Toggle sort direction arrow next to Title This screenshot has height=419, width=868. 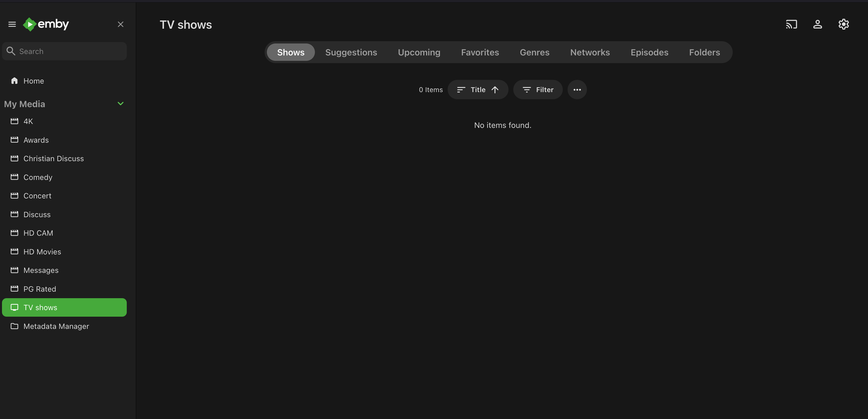[x=495, y=90]
